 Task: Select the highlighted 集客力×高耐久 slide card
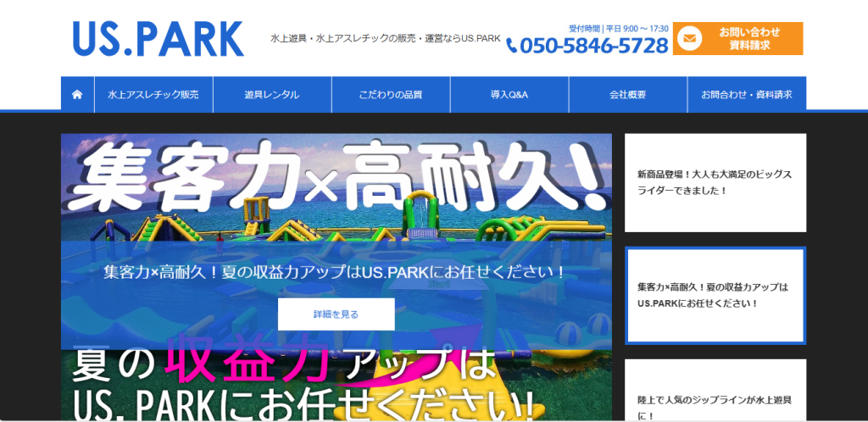(715, 295)
